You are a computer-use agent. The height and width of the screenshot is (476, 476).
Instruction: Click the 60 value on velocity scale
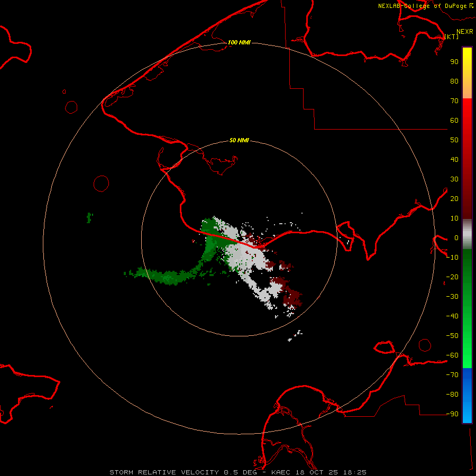point(454,120)
